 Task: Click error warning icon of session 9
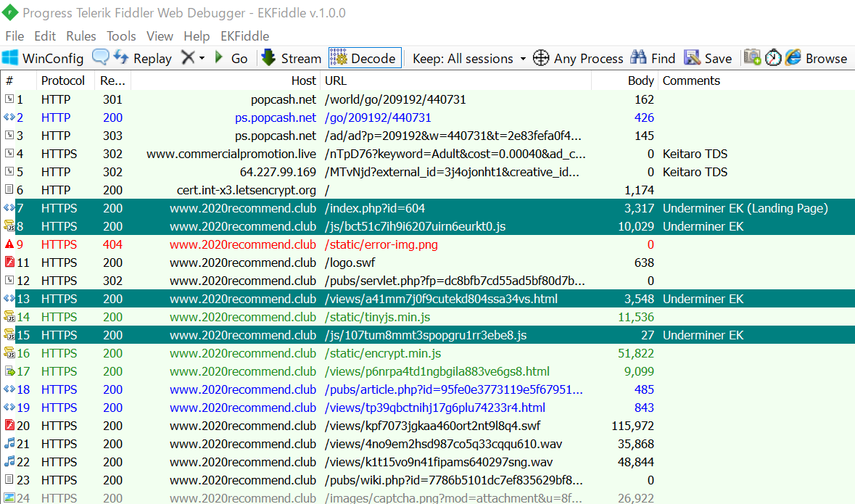pyautogui.click(x=9, y=244)
